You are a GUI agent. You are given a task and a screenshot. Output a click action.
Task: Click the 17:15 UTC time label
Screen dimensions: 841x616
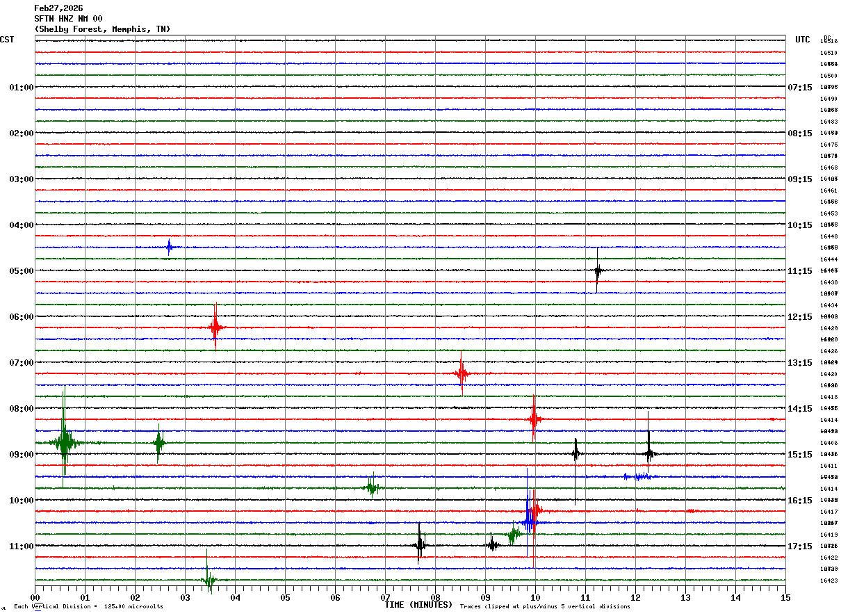click(x=800, y=546)
